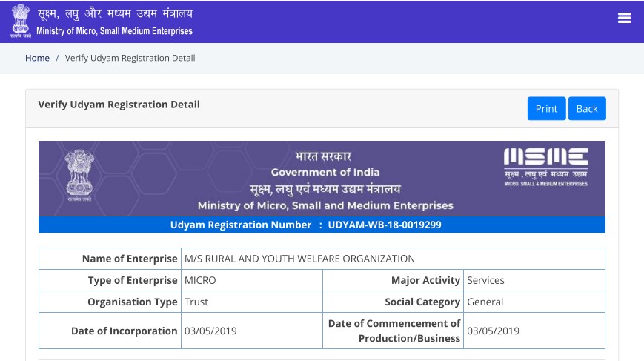Click the Date of Commencement of Production/Business label
This screenshot has width=644, height=361.
[x=394, y=331]
